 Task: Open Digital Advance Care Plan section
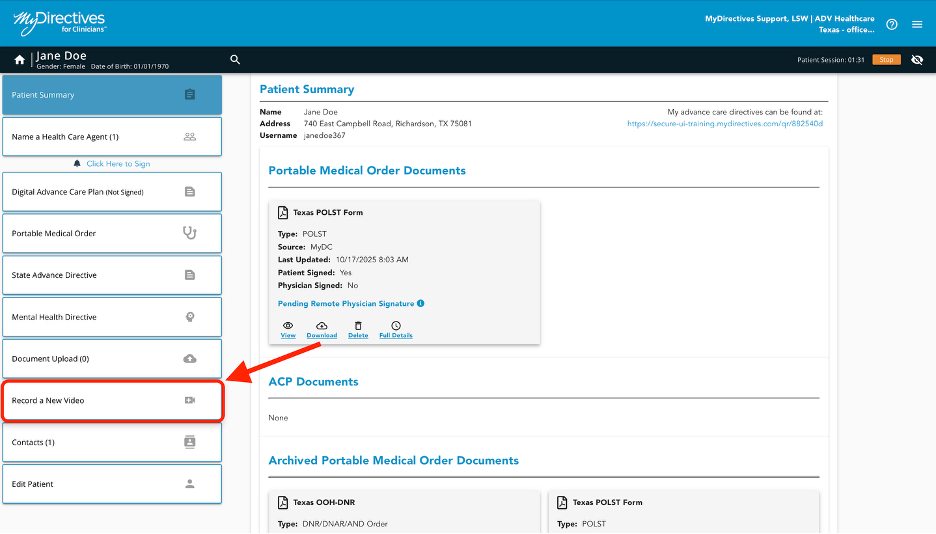pos(111,192)
